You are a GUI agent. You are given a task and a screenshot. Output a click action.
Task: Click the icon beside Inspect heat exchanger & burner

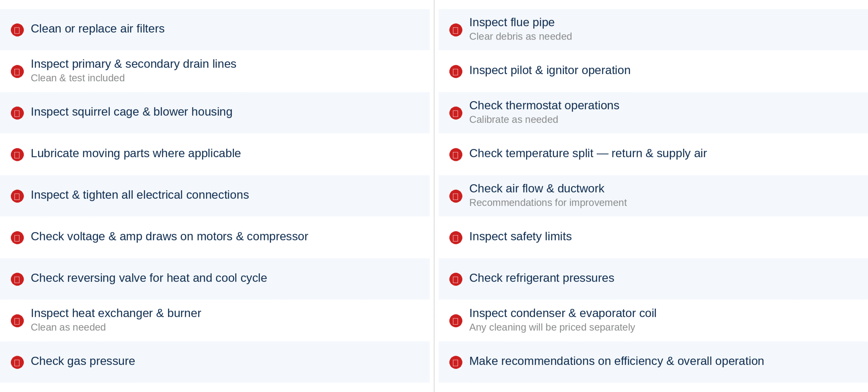point(17,321)
